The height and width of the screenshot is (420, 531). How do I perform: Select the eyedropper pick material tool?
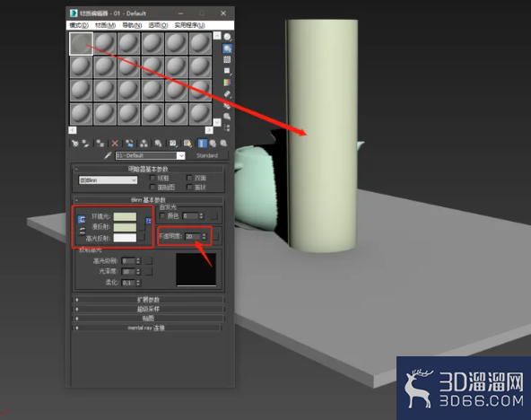pos(108,155)
